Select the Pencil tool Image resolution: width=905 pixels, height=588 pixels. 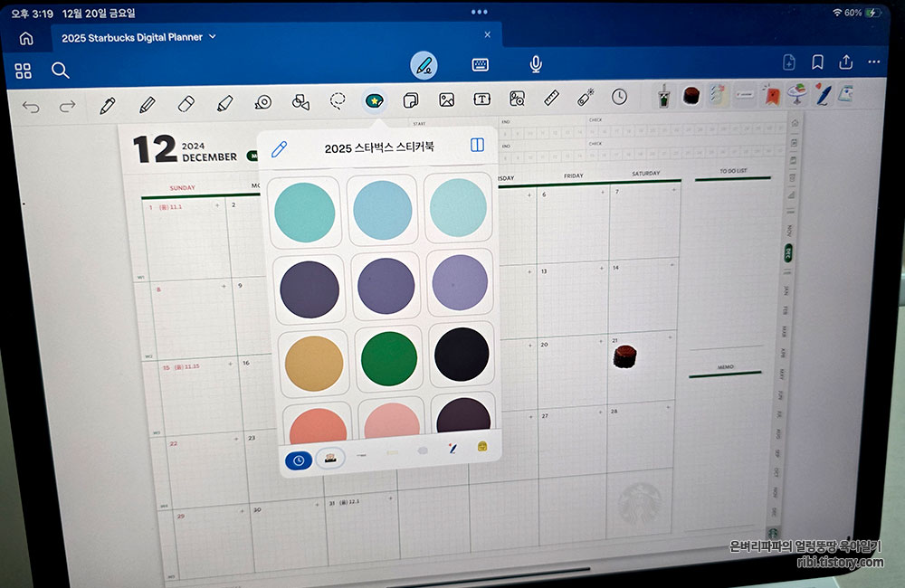click(x=148, y=105)
